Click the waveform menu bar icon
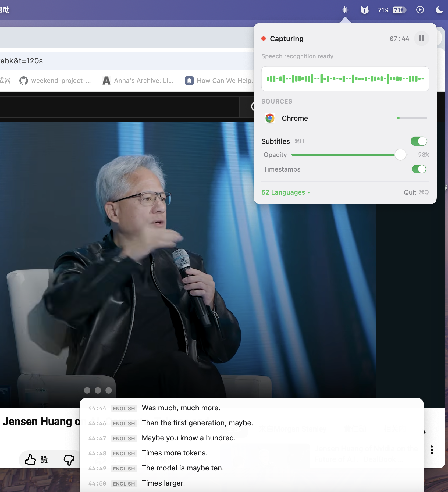The height and width of the screenshot is (492, 448). (345, 10)
